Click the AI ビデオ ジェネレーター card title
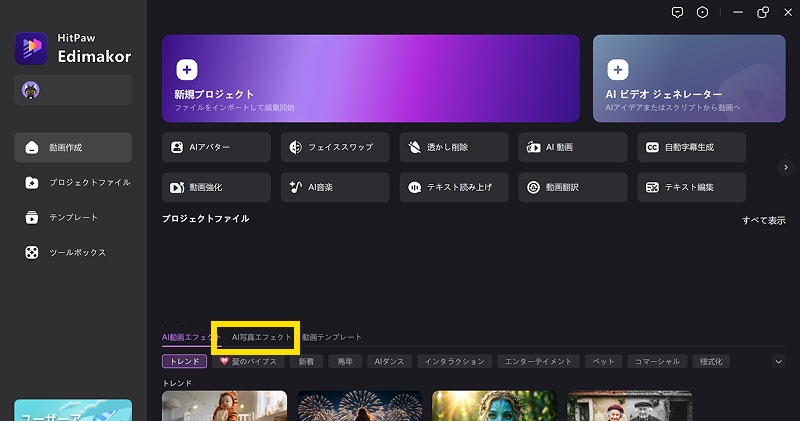 coord(663,94)
